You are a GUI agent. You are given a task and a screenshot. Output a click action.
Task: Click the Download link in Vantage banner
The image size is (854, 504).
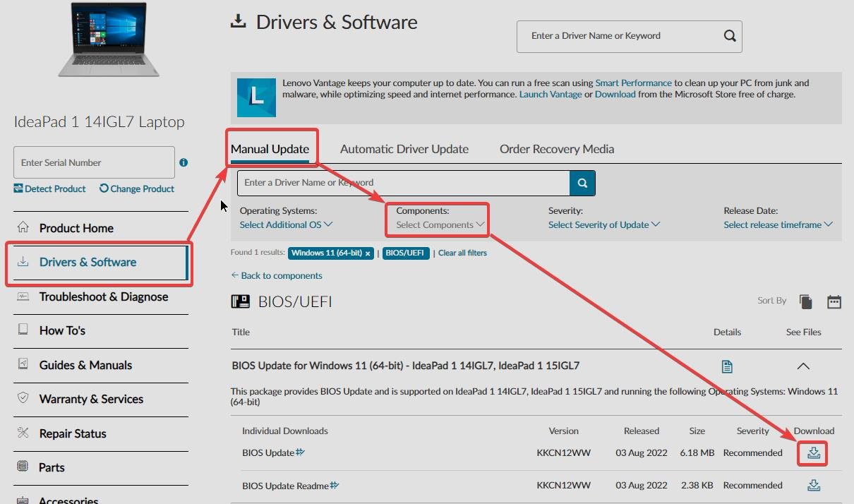(x=615, y=94)
